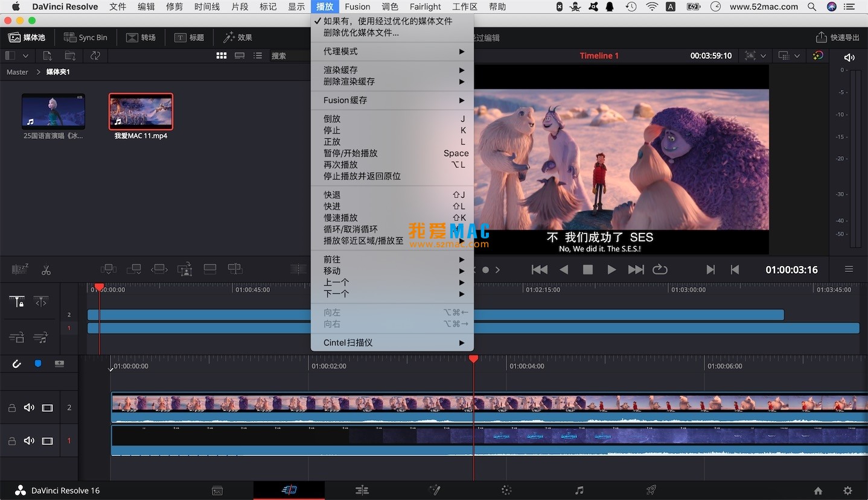
Task: Select the 我爱MAC 11.mp4 clip thumbnail
Action: 141,112
